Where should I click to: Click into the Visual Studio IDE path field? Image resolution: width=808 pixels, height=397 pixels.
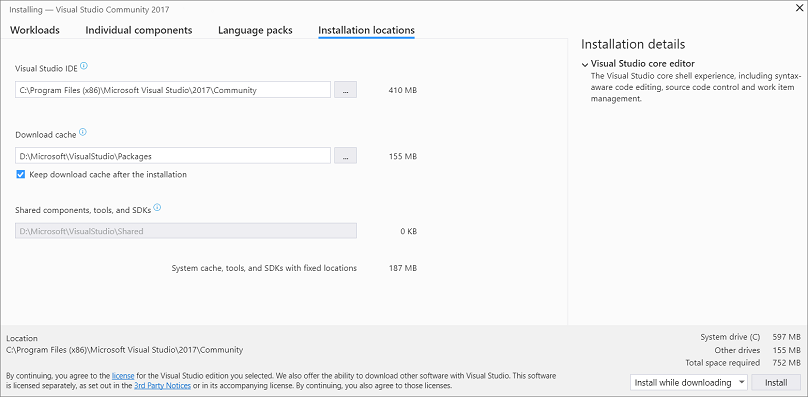[173, 90]
